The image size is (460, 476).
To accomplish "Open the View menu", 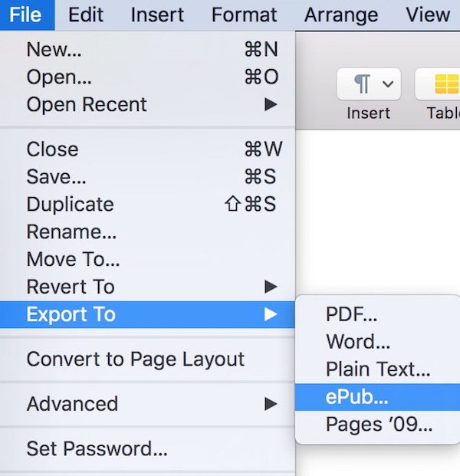I will (x=428, y=15).
